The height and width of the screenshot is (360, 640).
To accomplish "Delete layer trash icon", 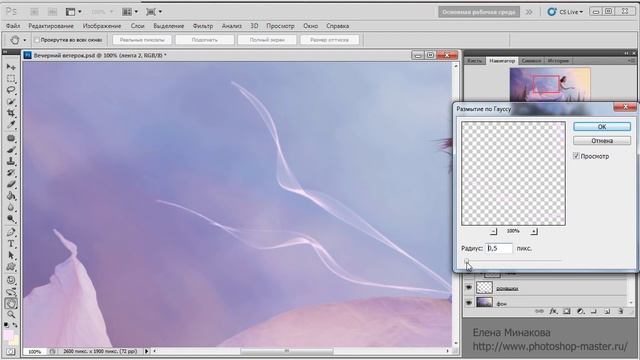I will (621, 311).
